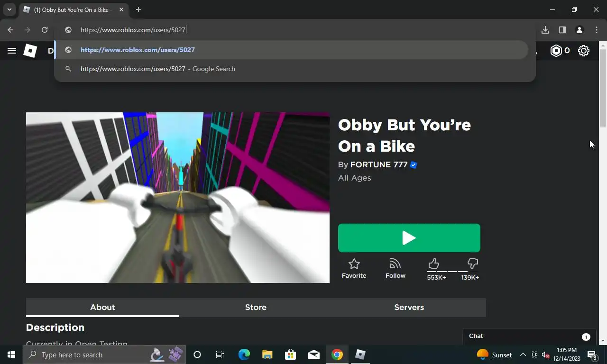Image resolution: width=607 pixels, height=364 pixels.
Task: Reload the current page
Action: (45, 30)
